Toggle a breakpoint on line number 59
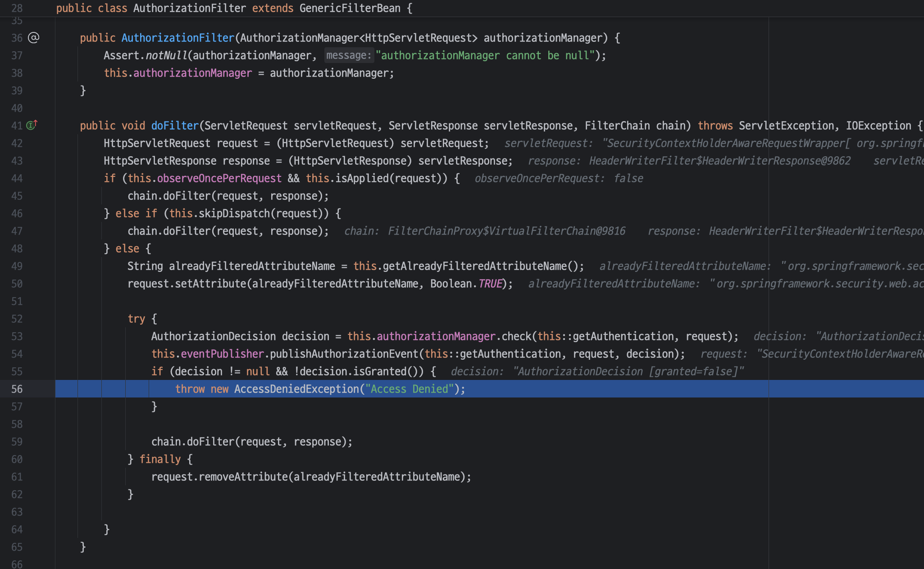 (x=17, y=442)
